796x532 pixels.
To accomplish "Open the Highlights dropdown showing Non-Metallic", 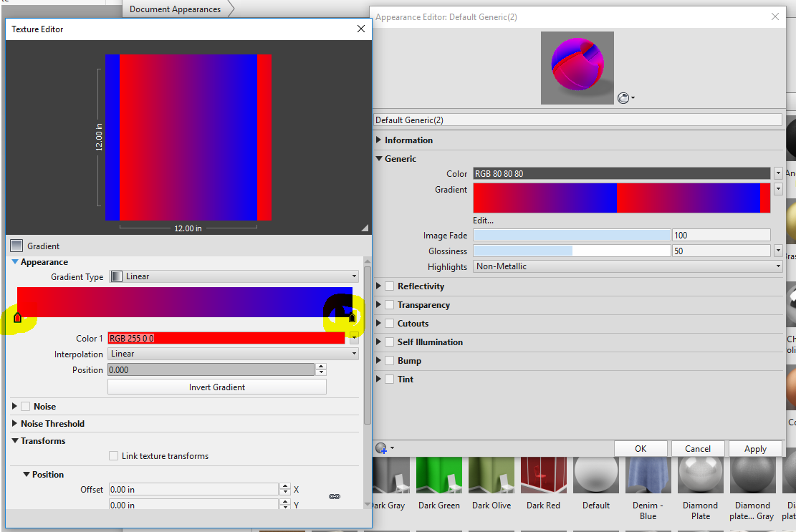I will coord(777,266).
